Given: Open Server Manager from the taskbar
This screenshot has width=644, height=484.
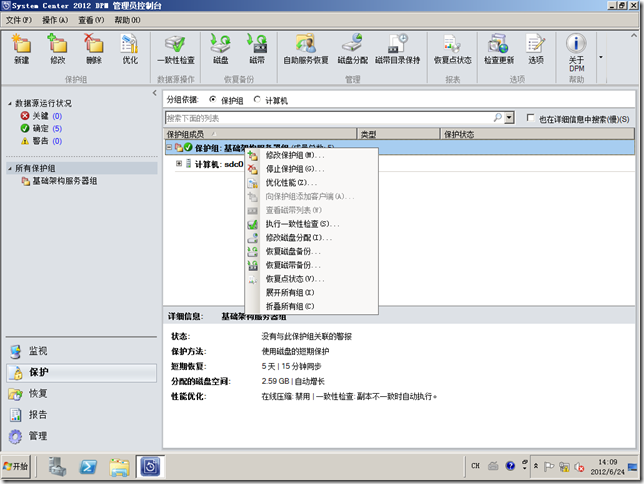Looking at the screenshot, I should [x=58, y=467].
